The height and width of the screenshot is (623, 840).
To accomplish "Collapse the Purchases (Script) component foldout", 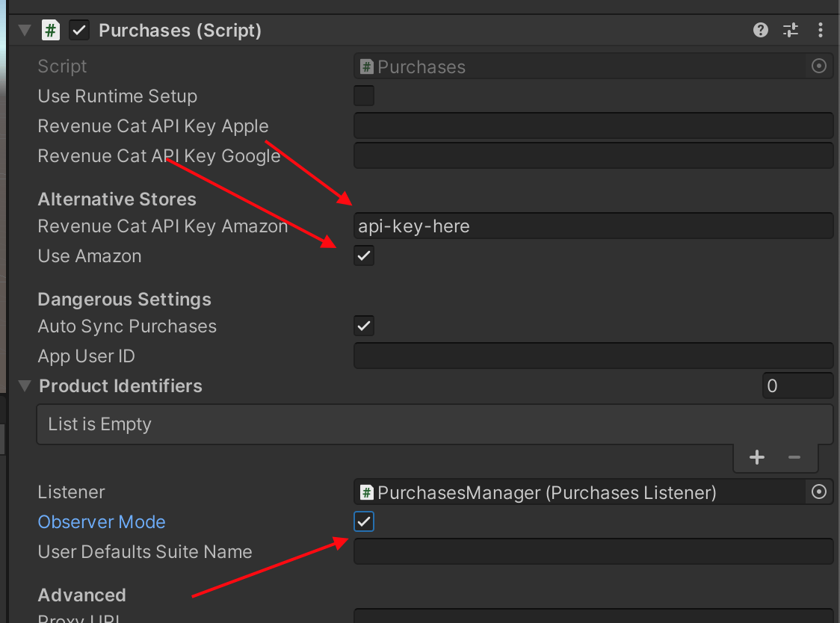I will (x=25, y=31).
